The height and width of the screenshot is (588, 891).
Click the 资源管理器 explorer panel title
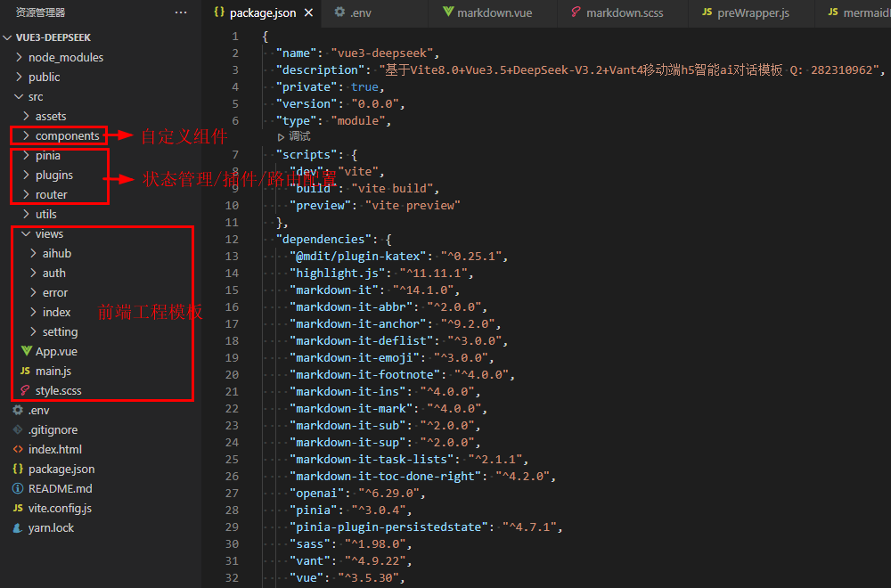click(x=40, y=12)
